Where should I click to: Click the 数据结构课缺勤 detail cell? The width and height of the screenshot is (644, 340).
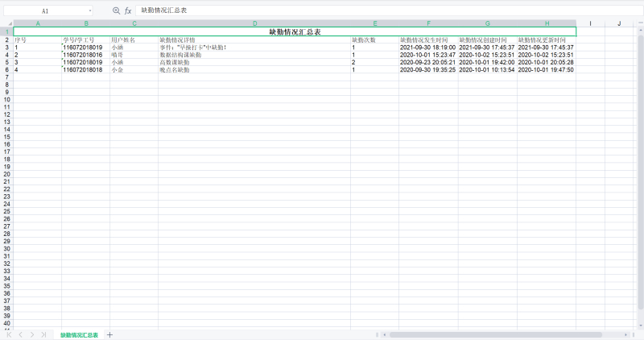click(254, 55)
